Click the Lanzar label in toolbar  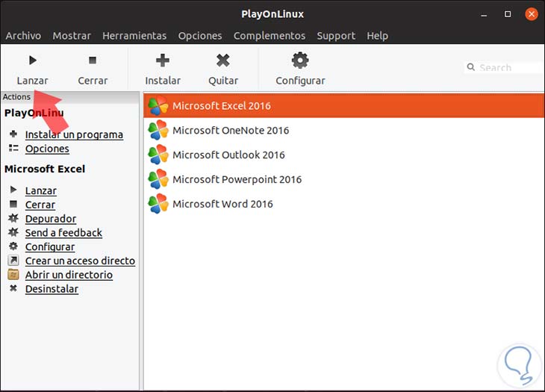(x=32, y=81)
